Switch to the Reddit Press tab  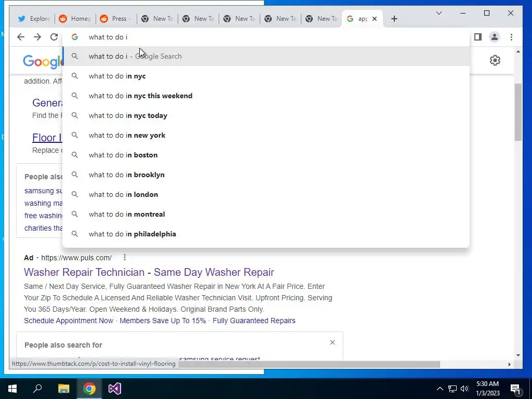coord(116,19)
